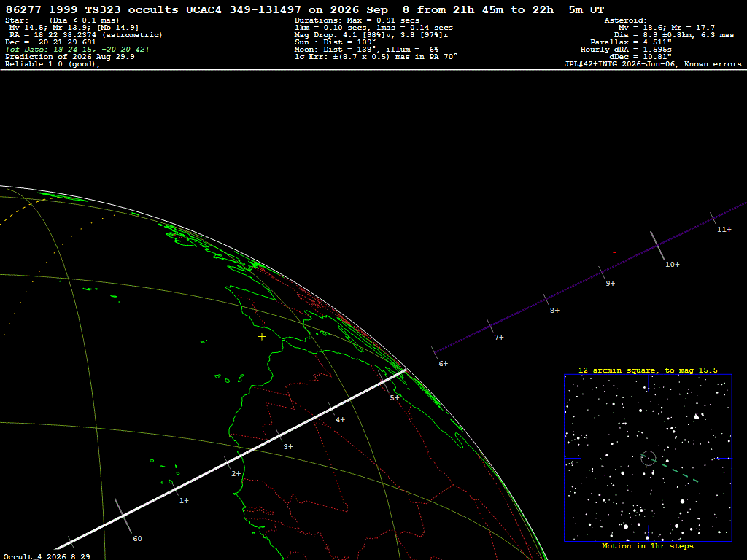Click the 60 minute tick mark
The height and width of the screenshot is (560, 747).
[x=137, y=539]
